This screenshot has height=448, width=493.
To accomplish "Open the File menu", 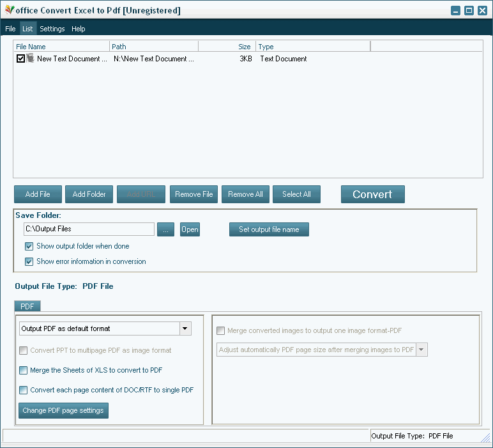I will click(x=10, y=29).
